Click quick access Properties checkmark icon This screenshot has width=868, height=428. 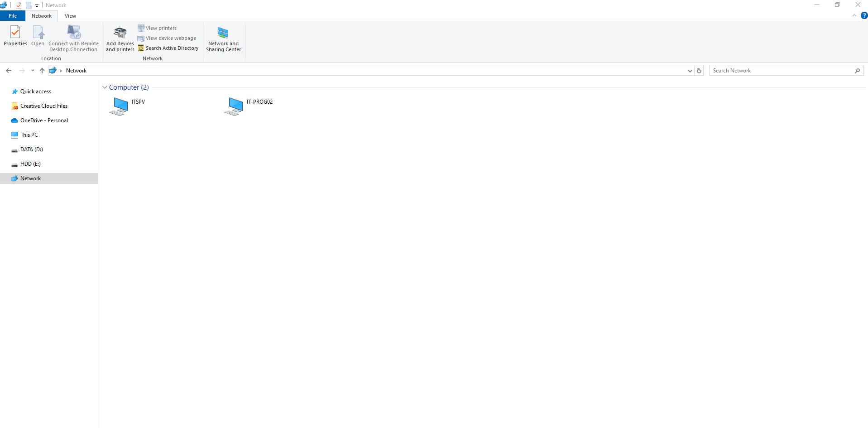[x=19, y=5]
